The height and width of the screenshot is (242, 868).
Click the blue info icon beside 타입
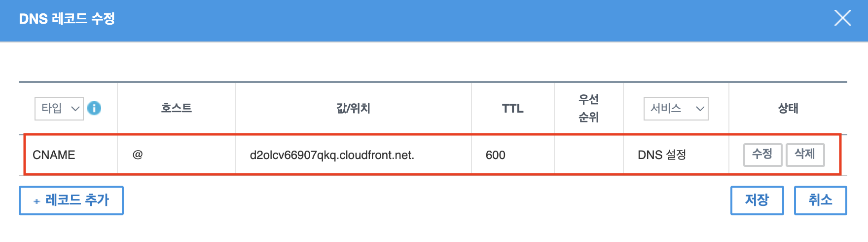coord(94,108)
